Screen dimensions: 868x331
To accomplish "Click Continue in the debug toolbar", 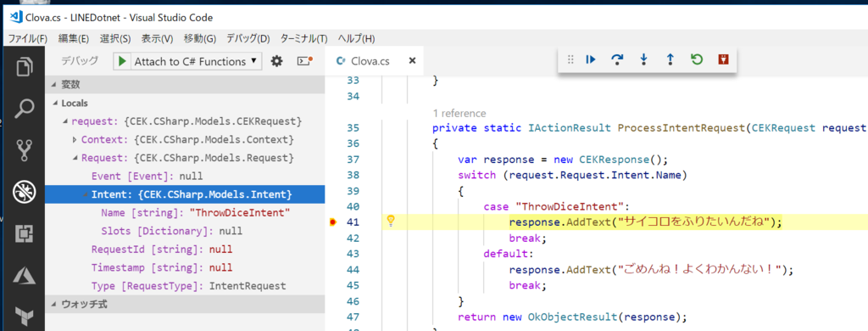I will pyautogui.click(x=591, y=59).
